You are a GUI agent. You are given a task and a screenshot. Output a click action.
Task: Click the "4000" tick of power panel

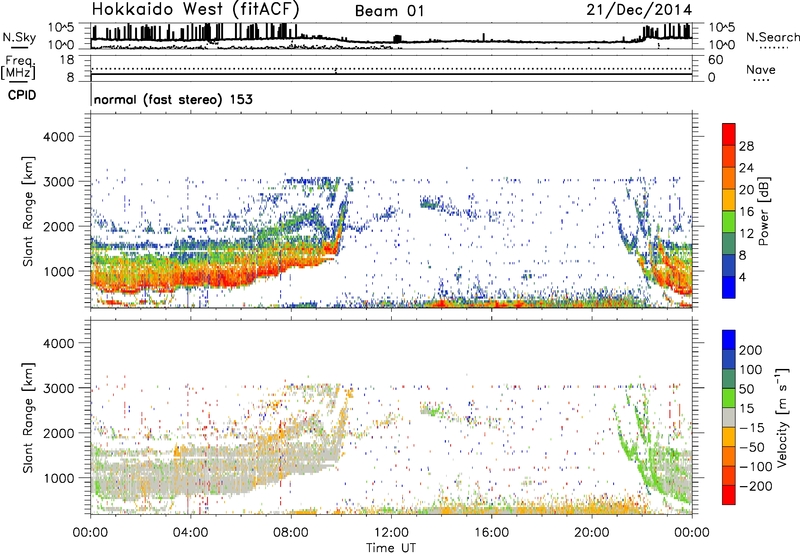tap(58, 137)
